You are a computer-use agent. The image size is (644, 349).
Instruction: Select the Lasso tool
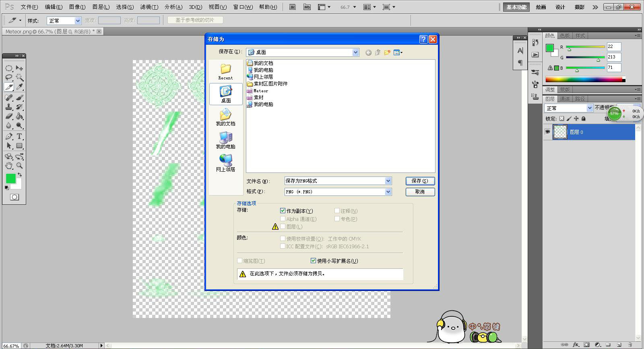click(9, 77)
